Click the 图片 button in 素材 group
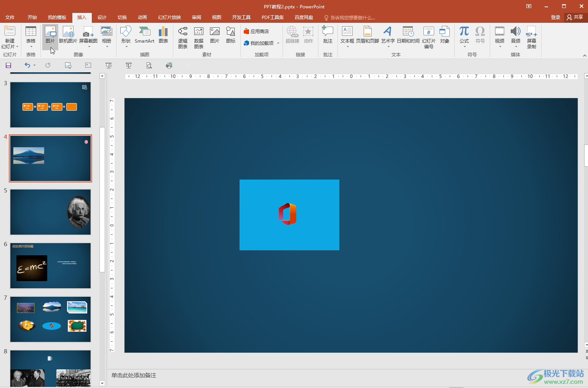 (215, 35)
